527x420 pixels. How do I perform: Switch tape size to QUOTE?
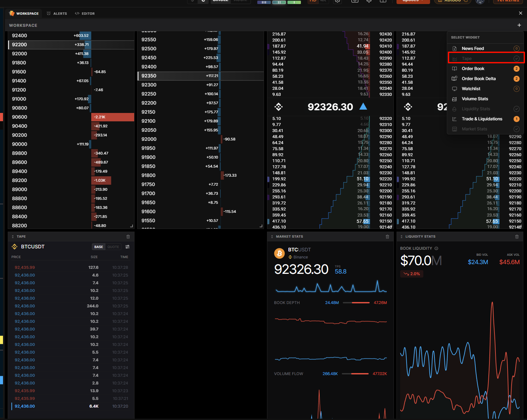113,247
